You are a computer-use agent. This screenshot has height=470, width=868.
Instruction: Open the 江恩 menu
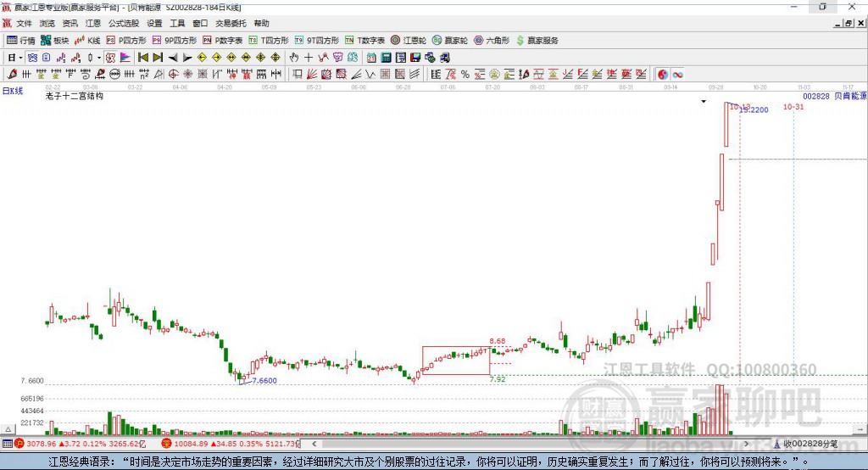point(93,23)
